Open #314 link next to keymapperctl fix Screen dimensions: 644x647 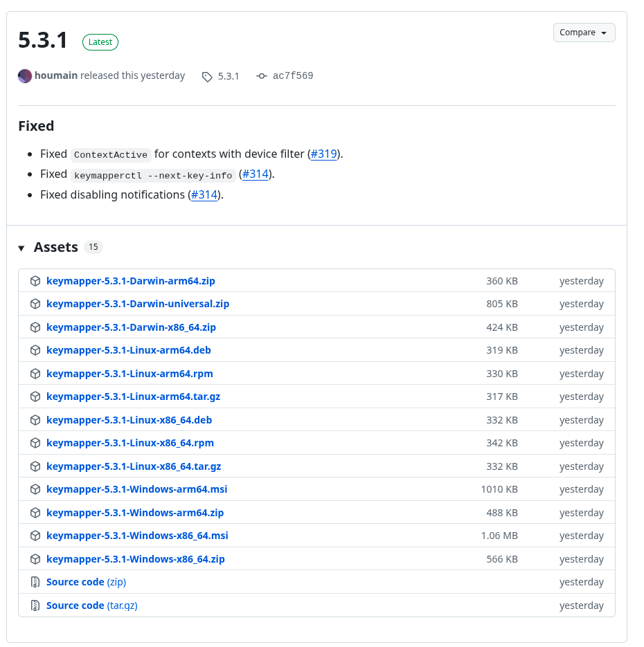point(255,174)
